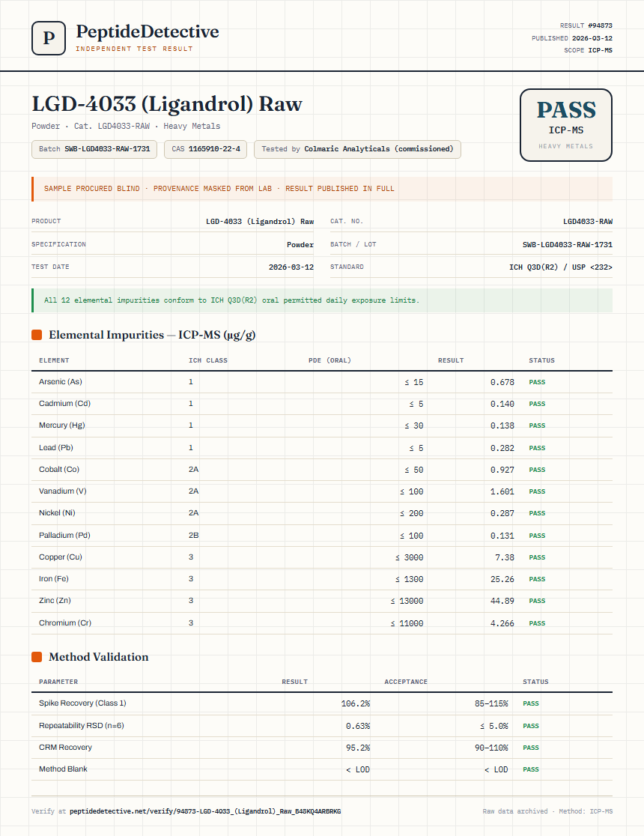Click PUBLISHED 2026-03-12 in header
Image resolution: width=644 pixels, height=836 pixels.
click(572, 38)
